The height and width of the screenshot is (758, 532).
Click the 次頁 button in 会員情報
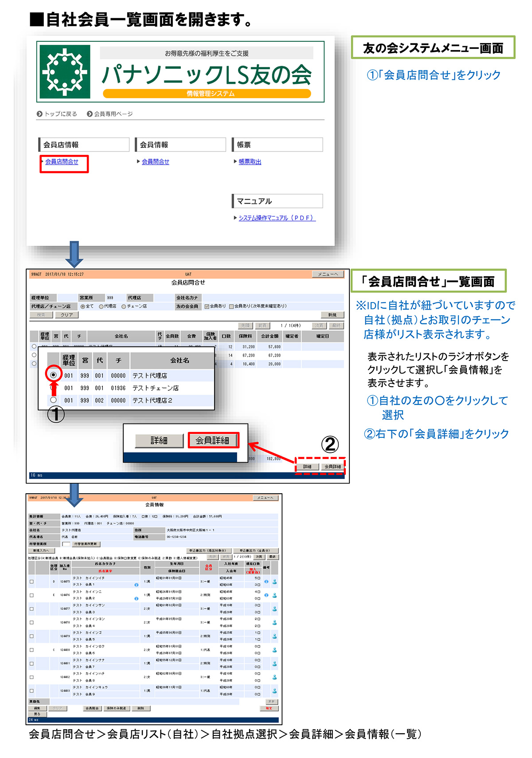[259, 557]
